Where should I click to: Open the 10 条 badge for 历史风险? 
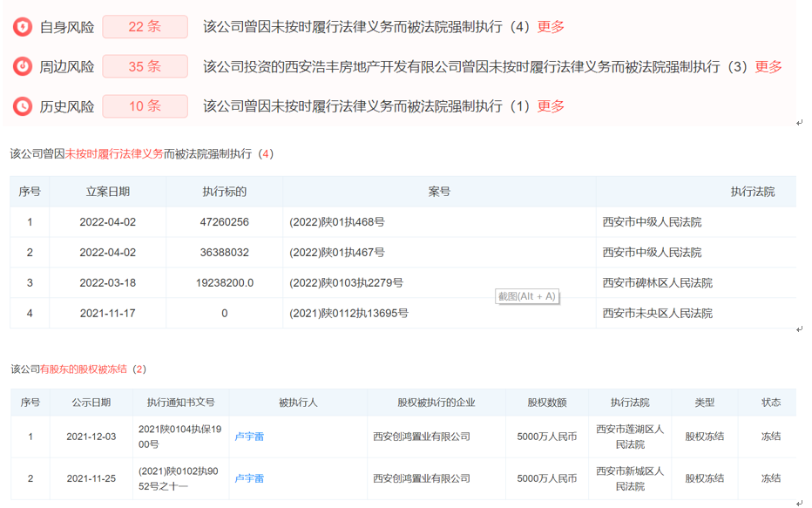145,106
